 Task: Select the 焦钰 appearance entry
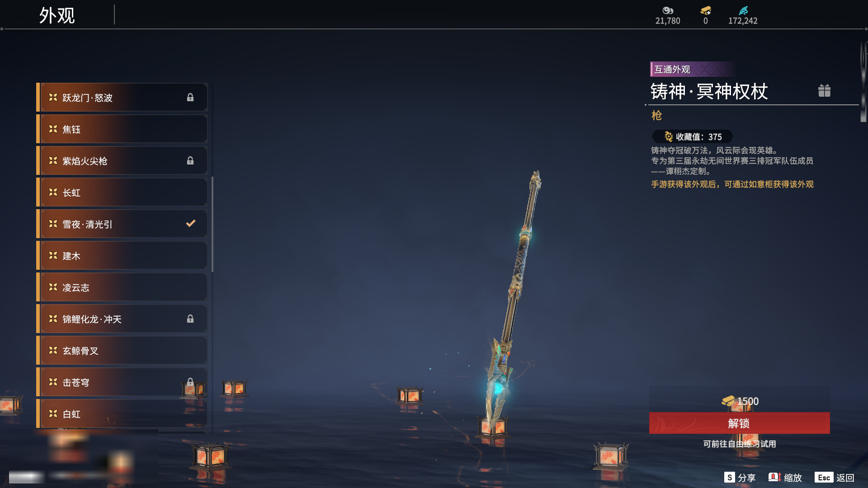click(x=122, y=129)
